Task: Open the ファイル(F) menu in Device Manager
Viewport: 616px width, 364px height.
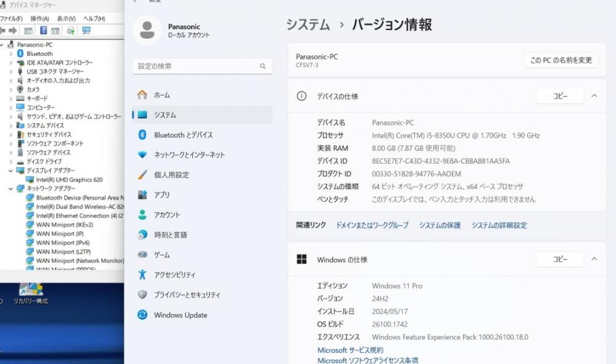Action: click(x=11, y=18)
